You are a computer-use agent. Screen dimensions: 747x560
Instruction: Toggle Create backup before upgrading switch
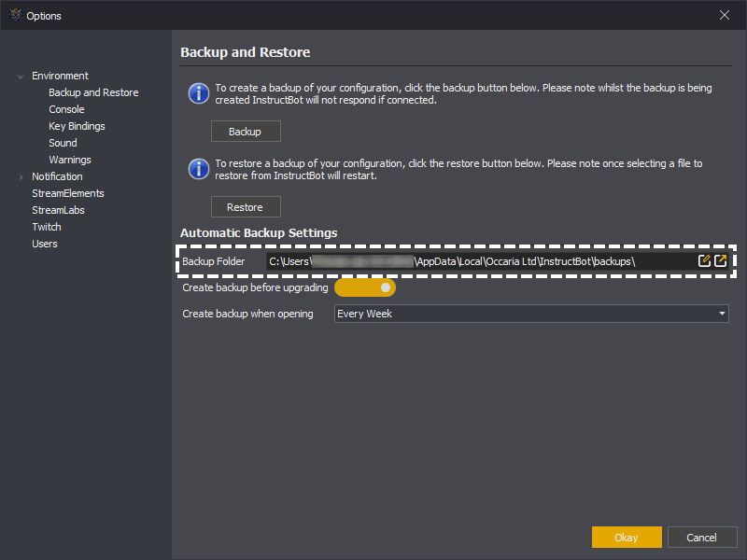click(365, 287)
